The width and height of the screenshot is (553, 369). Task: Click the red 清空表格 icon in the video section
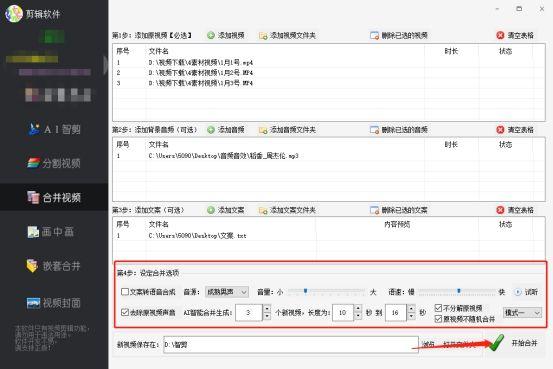click(500, 35)
